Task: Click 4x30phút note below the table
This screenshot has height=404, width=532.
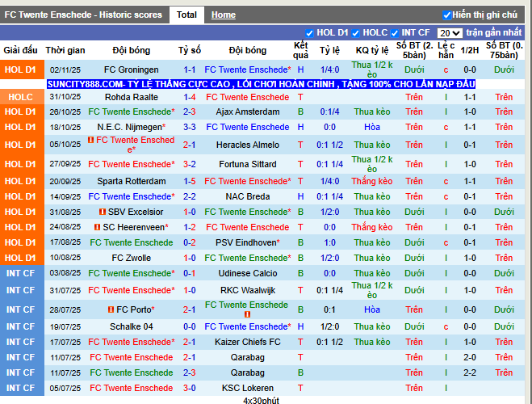Action: (x=261, y=400)
